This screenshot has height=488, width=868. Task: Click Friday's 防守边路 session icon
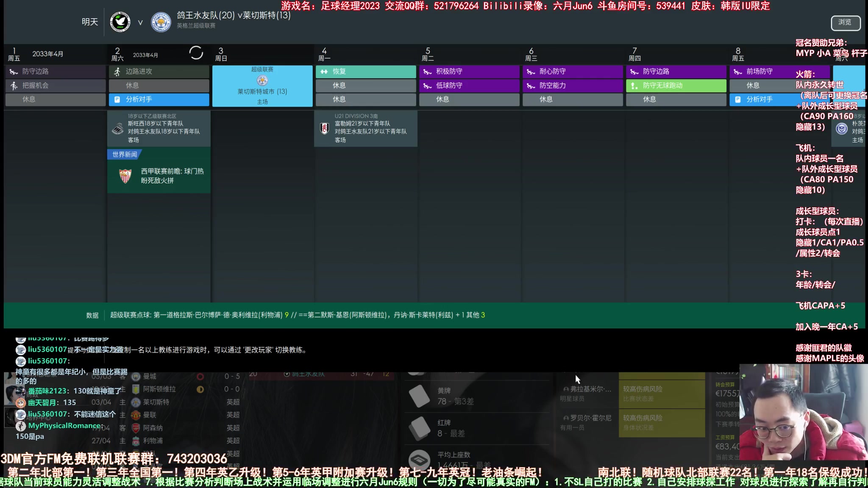click(x=14, y=72)
